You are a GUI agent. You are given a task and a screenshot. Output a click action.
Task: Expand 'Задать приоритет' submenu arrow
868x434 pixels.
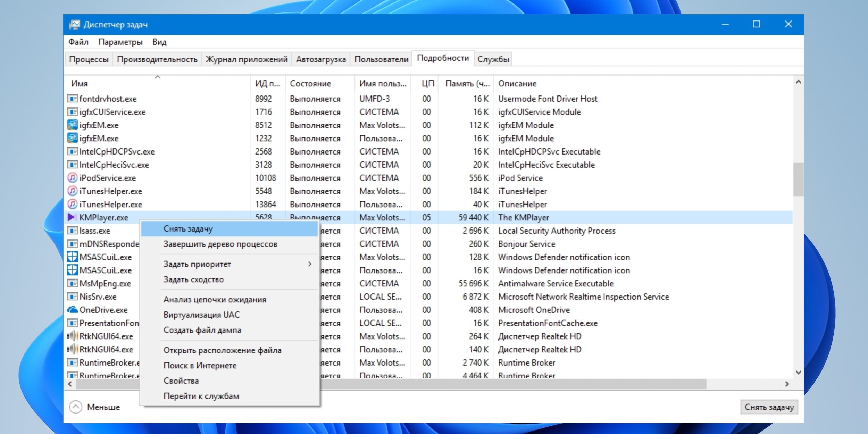pos(309,264)
